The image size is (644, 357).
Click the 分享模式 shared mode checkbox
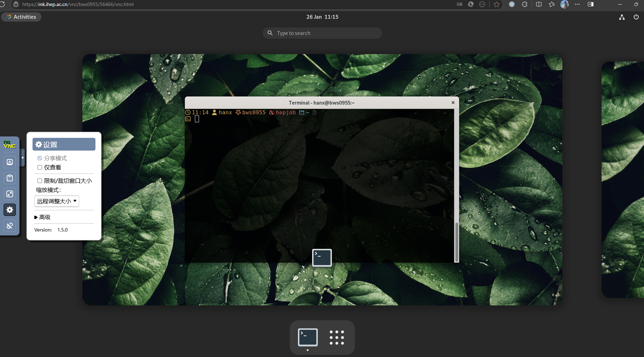pos(40,158)
